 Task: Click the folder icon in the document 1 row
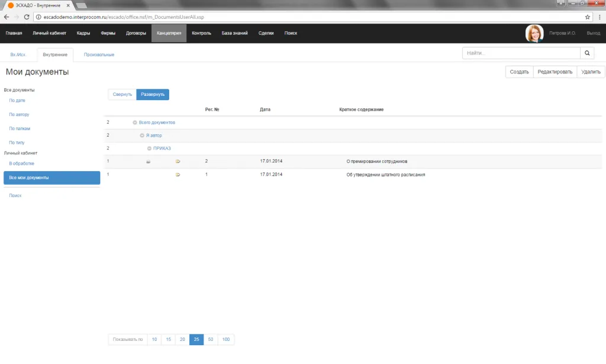(x=178, y=175)
